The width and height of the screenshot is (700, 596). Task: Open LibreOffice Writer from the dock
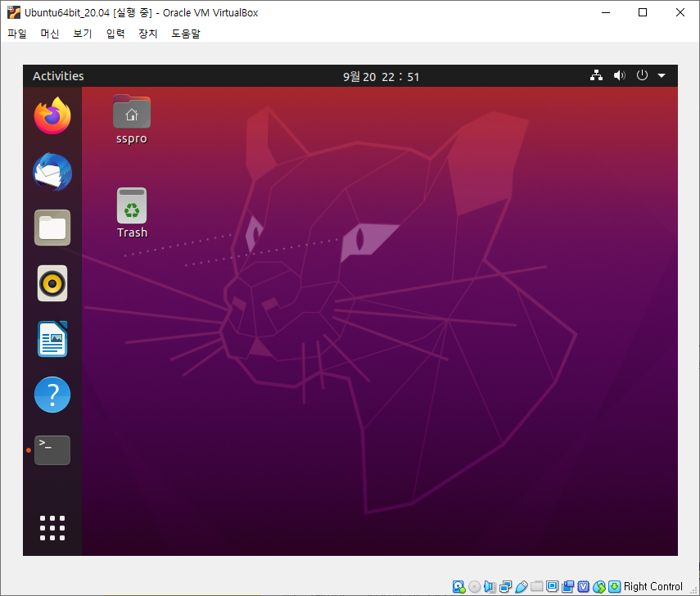pyautogui.click(x=52, y=339)
